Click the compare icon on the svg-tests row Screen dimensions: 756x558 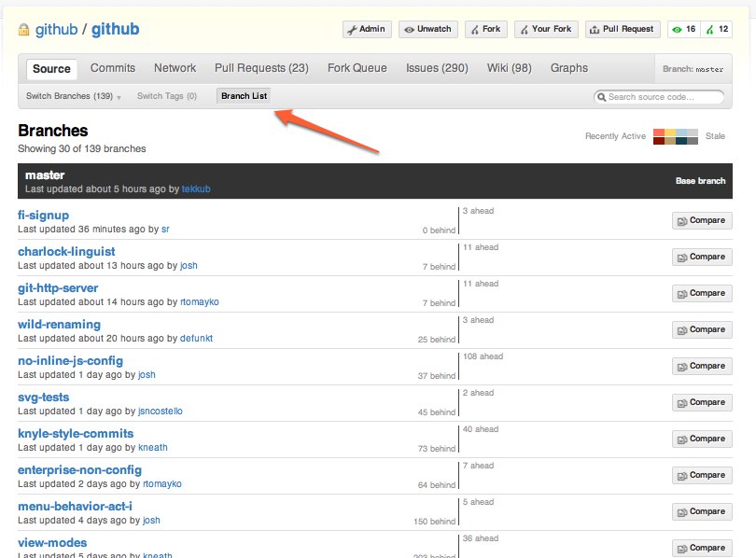point(682,403)
